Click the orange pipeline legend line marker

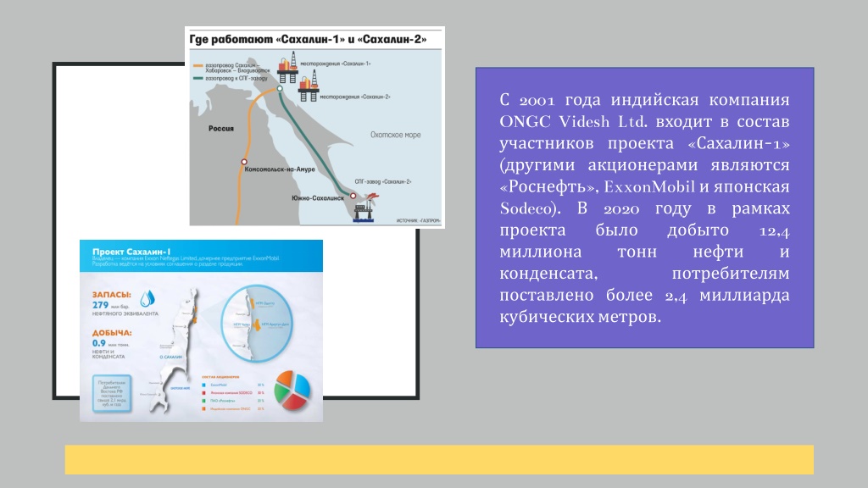198,66
